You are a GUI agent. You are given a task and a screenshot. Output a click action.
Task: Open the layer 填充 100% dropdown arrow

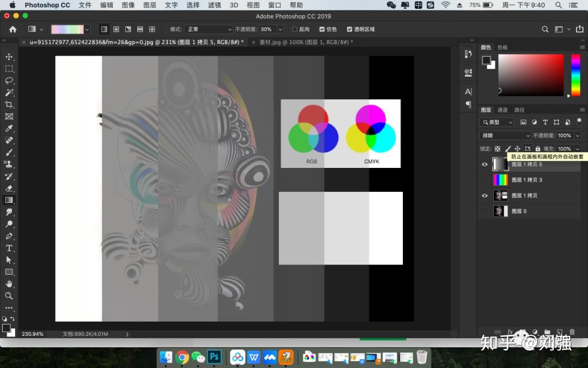578,149
